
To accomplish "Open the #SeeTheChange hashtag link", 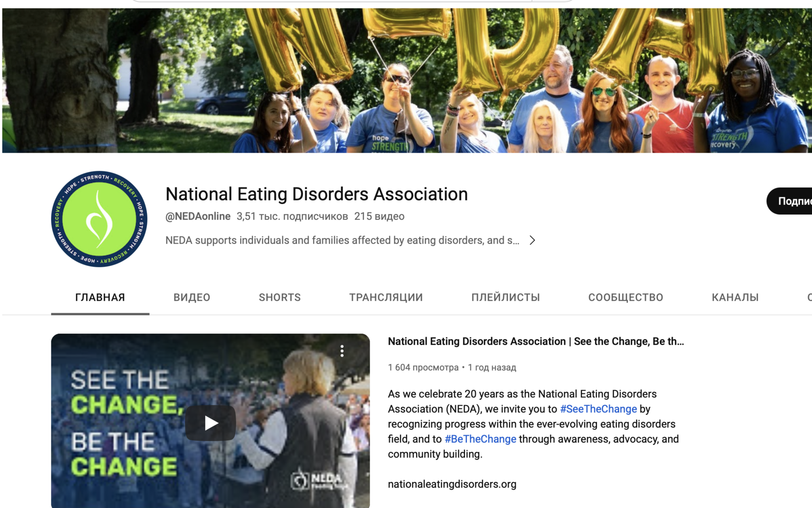I will [x=598, y=409].
